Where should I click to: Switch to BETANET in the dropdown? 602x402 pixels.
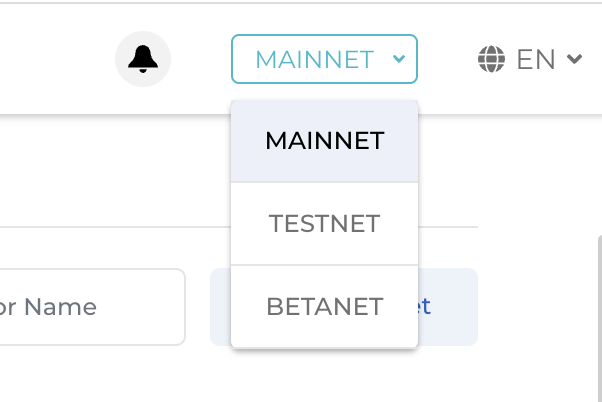(x=324, y=307)
